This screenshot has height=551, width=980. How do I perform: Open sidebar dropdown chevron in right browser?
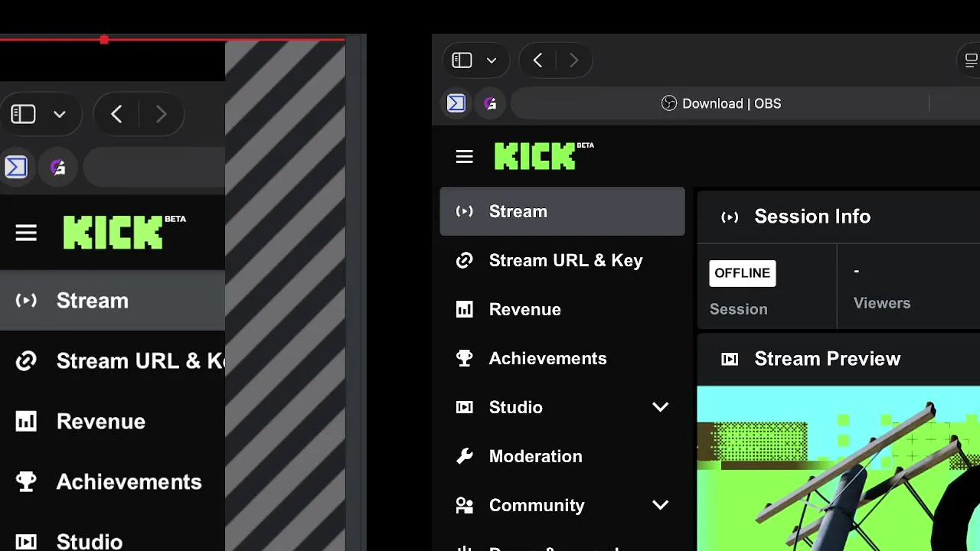(x=492, y=60)
